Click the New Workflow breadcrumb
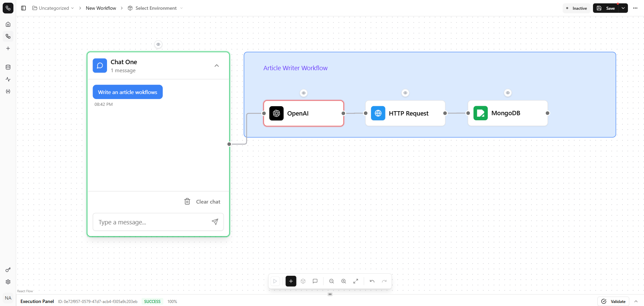 (x=101, y=8)
